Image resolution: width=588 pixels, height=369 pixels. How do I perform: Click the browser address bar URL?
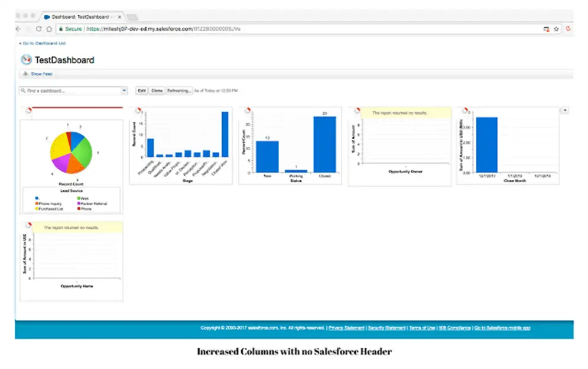pyautogui.click(x=163, y=29)
